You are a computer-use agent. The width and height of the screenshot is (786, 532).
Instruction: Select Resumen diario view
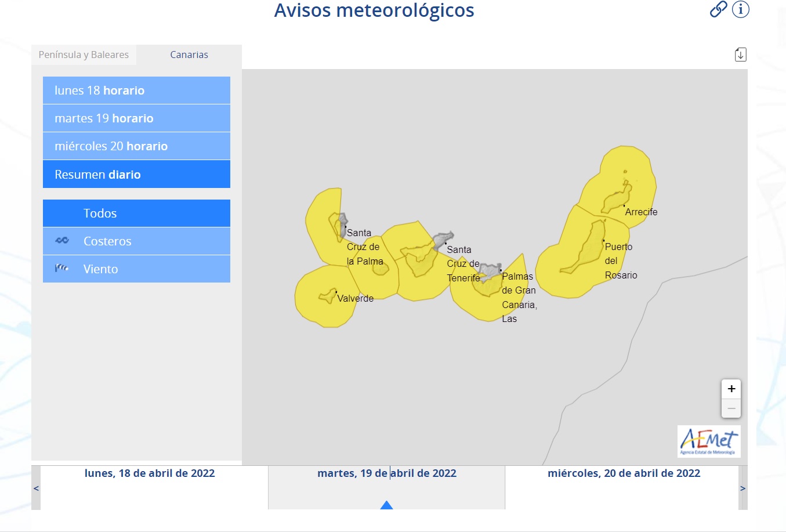(x=136, y=174)
